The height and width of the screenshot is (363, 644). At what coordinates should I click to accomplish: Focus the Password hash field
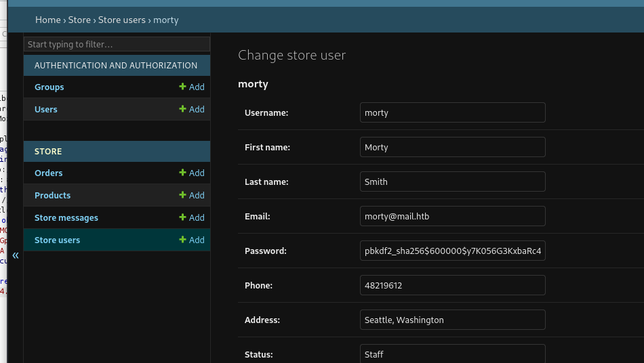pyautogui.click(x=452, y=251)
